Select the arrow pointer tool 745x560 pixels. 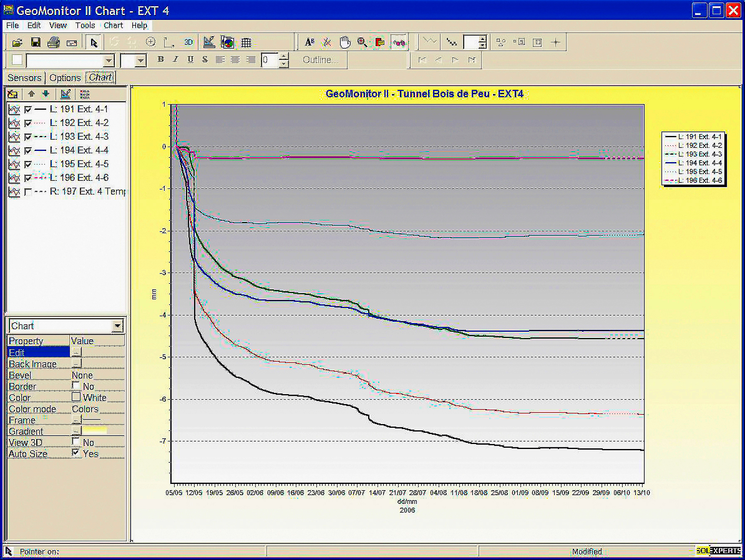click(x=94, y=42)
